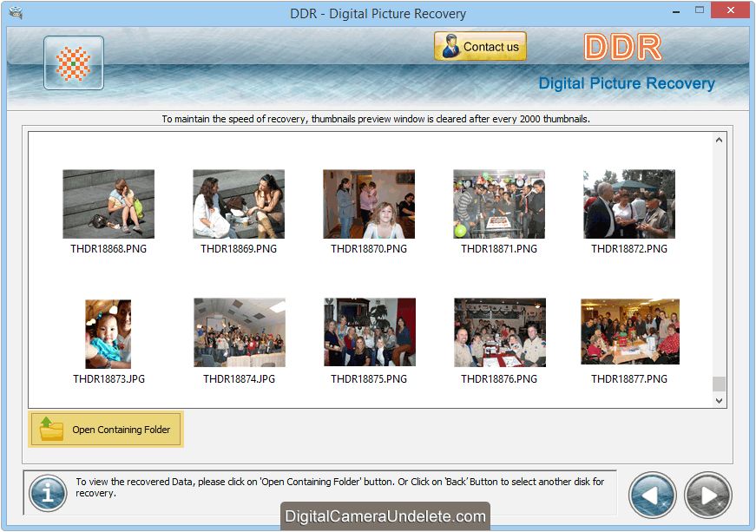Image resolution: width=756 pixels, height=532 pixels.
Task: Click the scrollbar up arrow in thumbnails pane
Action: pos(719,141)
